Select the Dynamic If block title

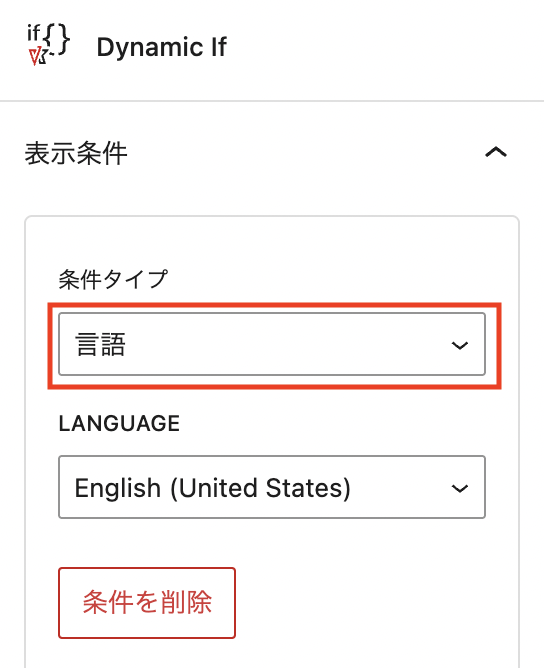click(162, 47)
